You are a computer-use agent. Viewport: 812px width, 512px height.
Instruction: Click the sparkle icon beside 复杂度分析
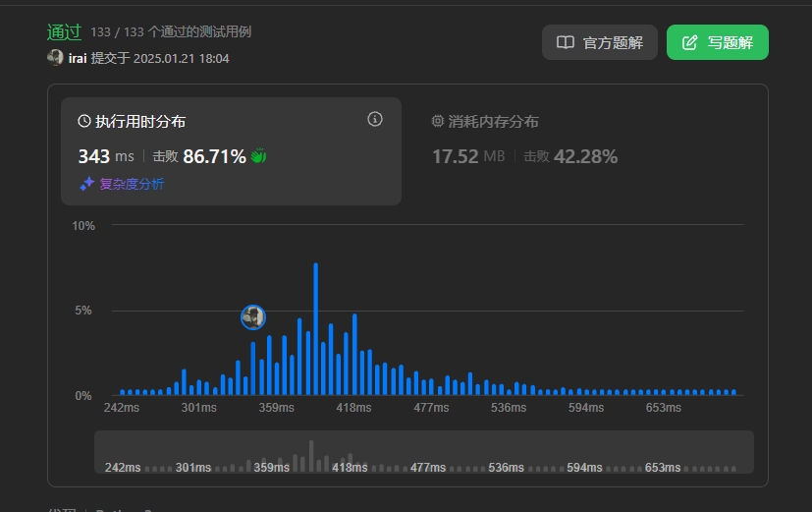(86, 184)
